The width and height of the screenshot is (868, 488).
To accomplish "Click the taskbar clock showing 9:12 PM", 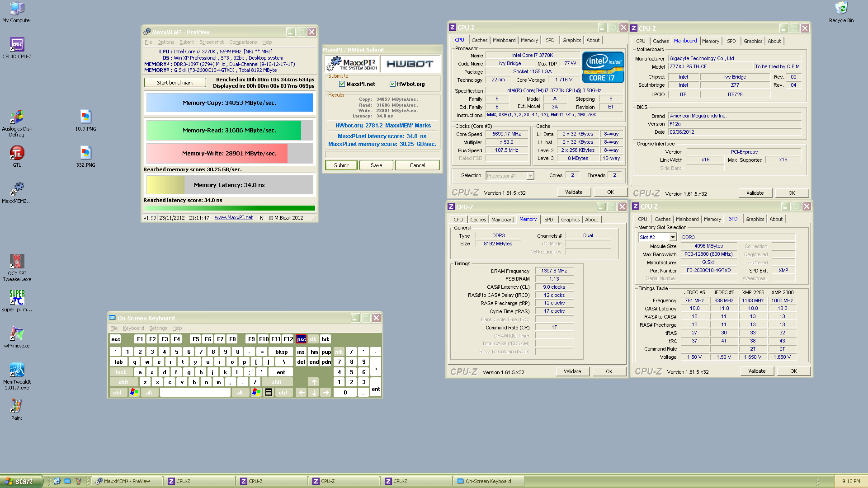I will [x=851, y=481].
